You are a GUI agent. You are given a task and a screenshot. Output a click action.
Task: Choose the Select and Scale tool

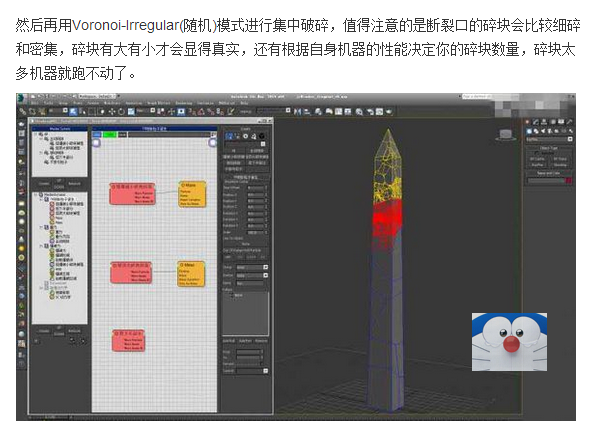click(x=131, y=111)
